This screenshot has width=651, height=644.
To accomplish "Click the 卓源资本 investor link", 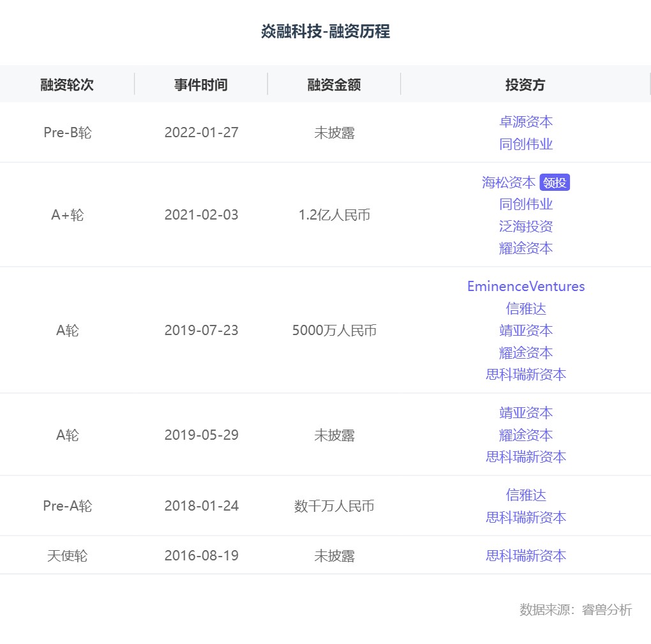I will (525, 122).
